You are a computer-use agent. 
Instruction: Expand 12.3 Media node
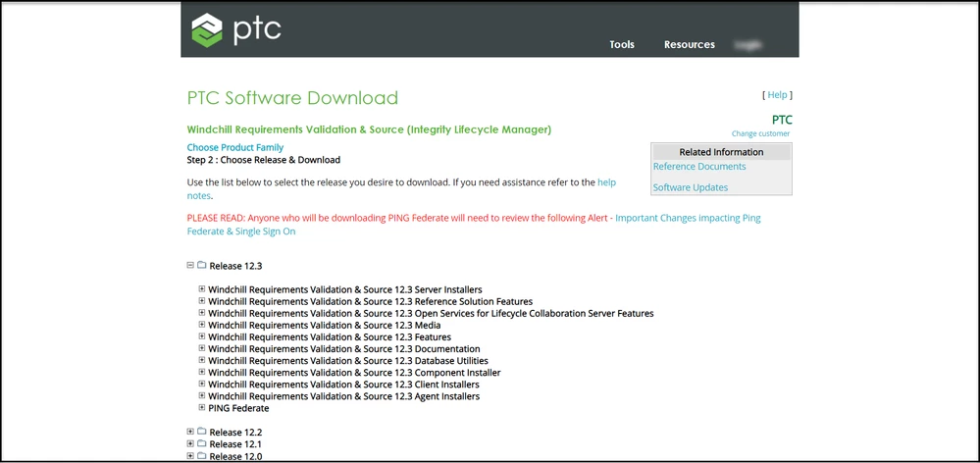202,325
